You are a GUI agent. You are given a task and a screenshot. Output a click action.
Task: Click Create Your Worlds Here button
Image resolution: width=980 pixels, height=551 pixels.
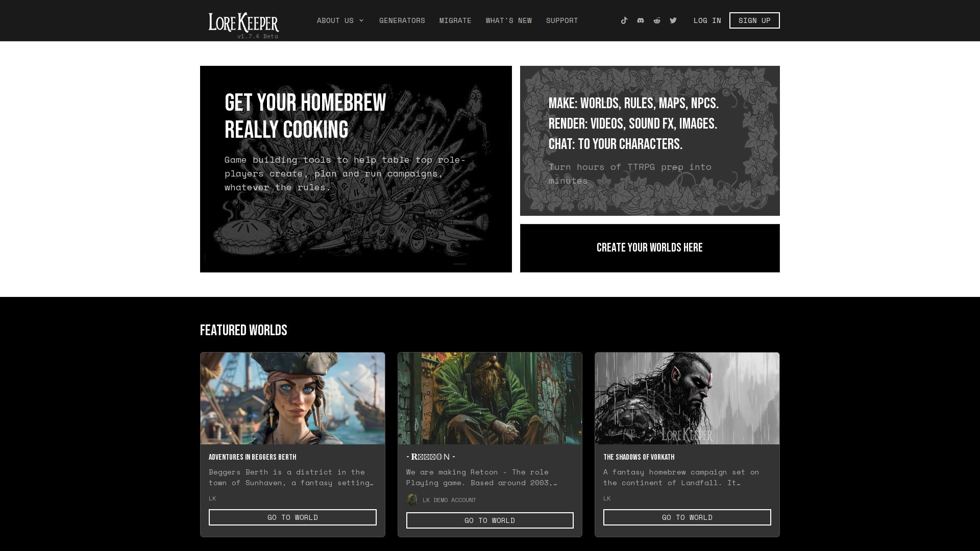pos(649,248)
